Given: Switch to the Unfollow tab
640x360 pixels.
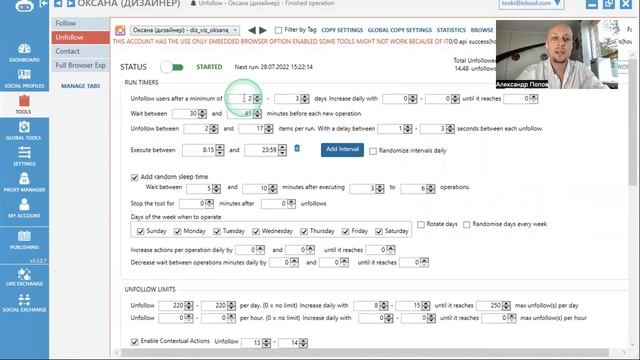Looking at the screenshot, I should point(80,37).
